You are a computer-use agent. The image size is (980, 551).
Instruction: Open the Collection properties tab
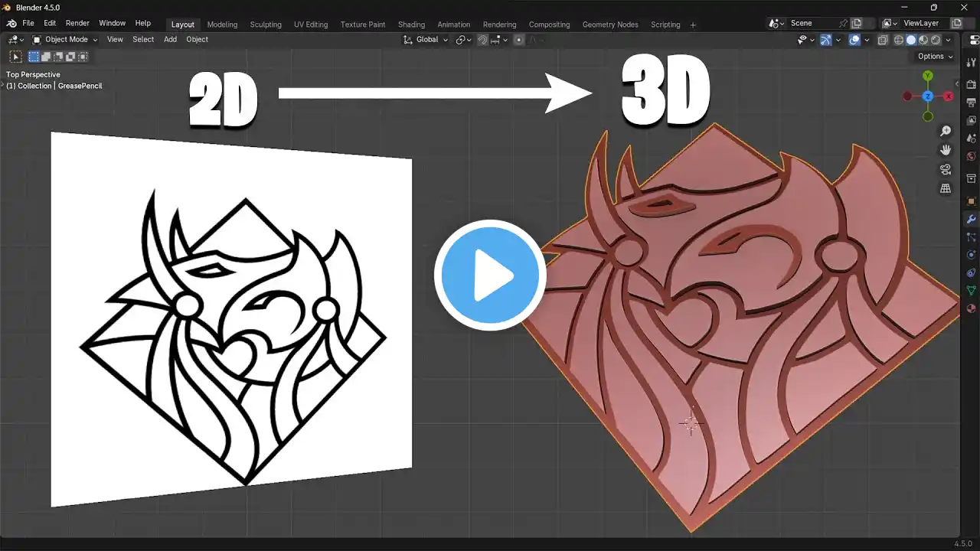pyautogui.click(x=972, y=179)
